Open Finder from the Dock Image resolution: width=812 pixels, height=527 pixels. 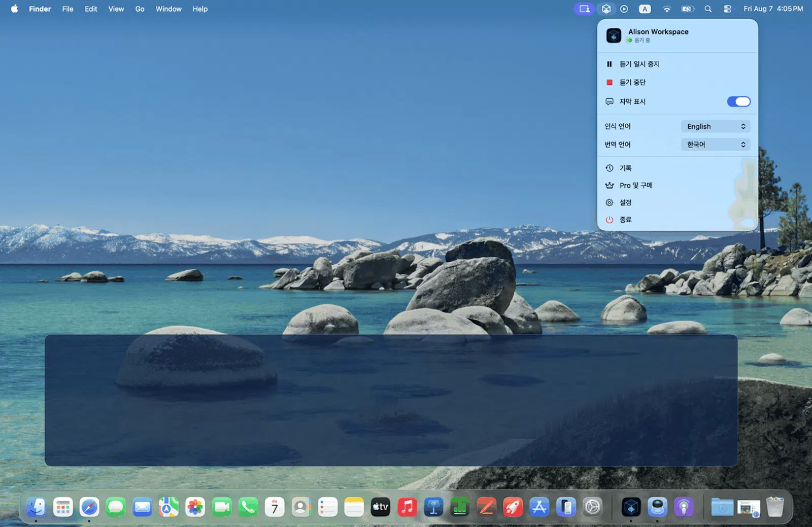[36, 507]
